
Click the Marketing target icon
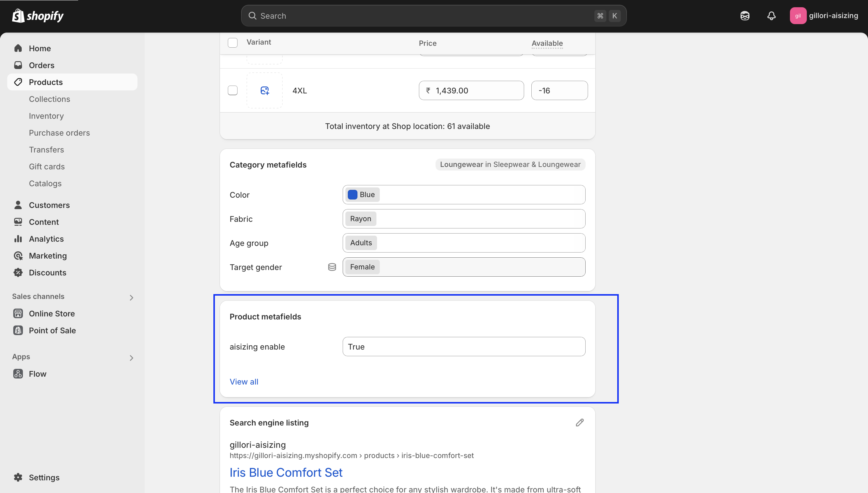click(18, 256)
